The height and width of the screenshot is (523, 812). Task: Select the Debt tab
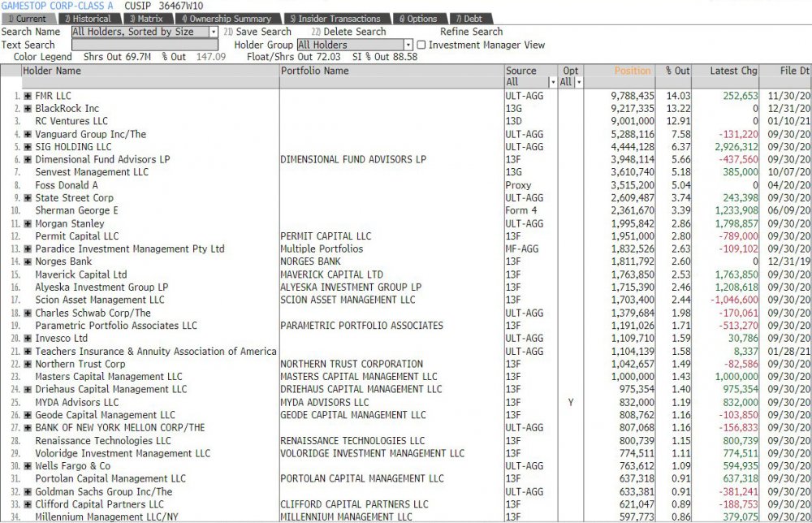469,19
